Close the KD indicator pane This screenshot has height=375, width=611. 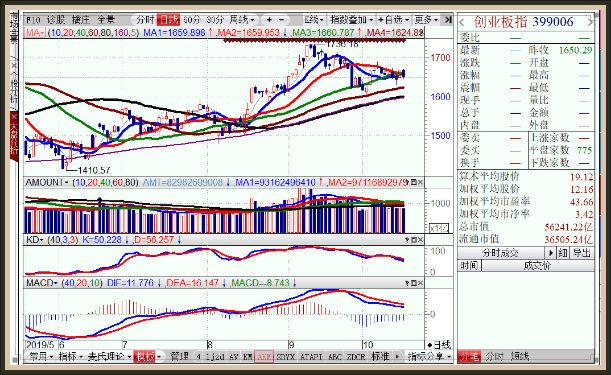(420, 240)
